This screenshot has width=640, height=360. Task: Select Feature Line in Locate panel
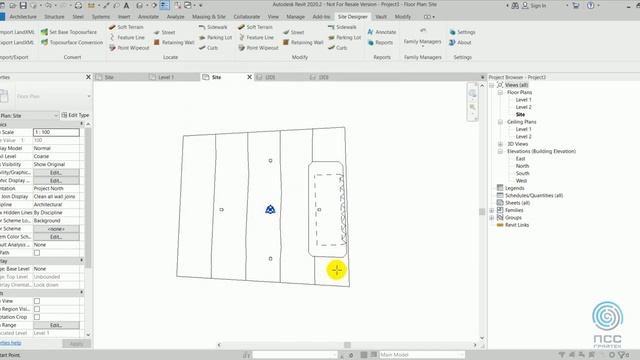127,38
